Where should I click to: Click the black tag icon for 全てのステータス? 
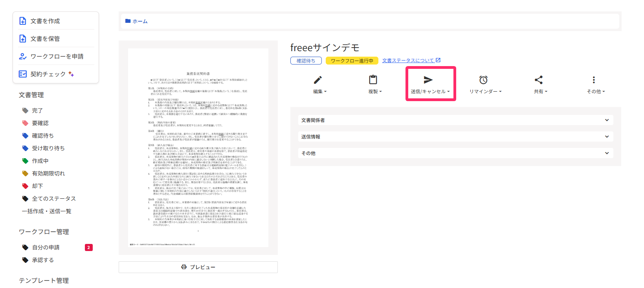point(26,199)
